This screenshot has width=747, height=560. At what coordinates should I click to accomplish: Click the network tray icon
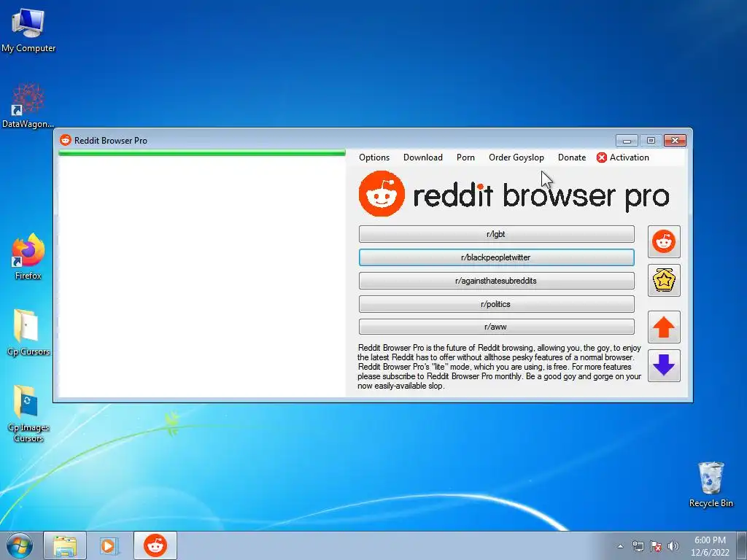pyautogui.click(x=638, y=546)
